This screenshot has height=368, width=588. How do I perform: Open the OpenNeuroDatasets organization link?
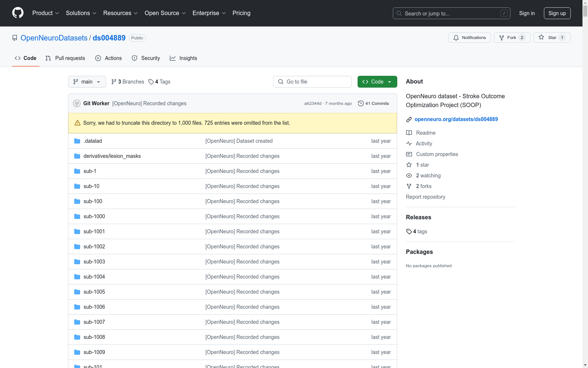(x=54, y=38)
